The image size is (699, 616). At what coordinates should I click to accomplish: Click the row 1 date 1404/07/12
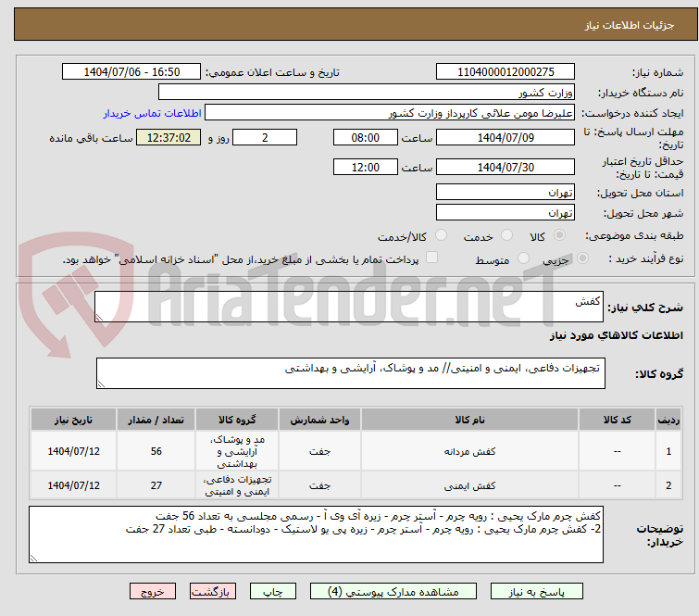point(73,451)
